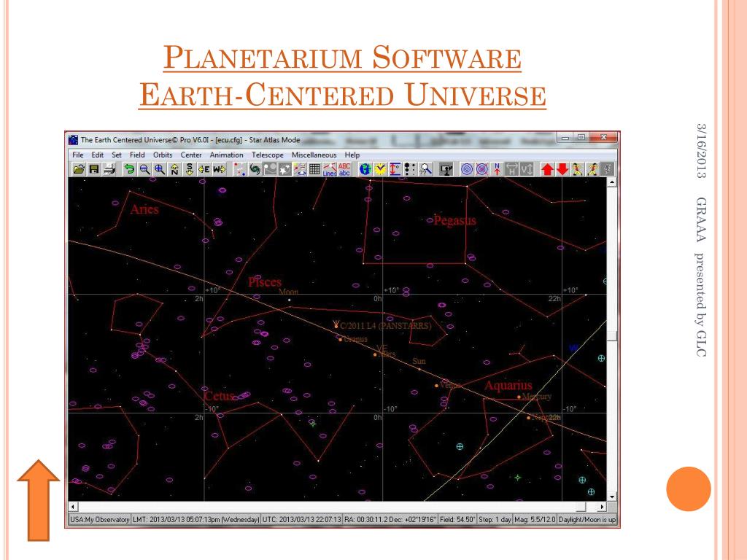Screen dimensions: 747x560
Task: Open the Center menu
Action: coord(191,155)
